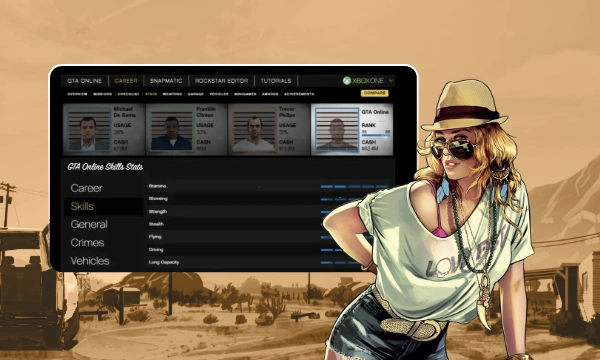
Task: Click the Shooting skill progress bar
Action: point(342,199)
